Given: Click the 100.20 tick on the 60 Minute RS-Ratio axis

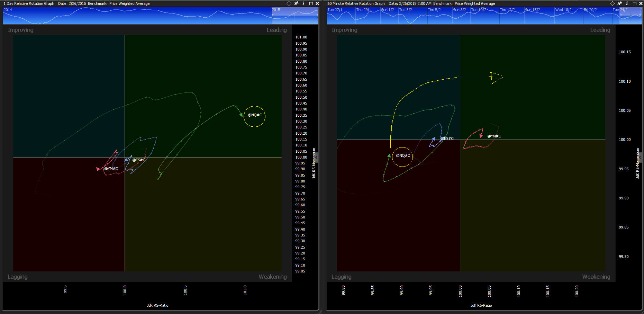Looking at the screenshot, I should pos(577,291).
